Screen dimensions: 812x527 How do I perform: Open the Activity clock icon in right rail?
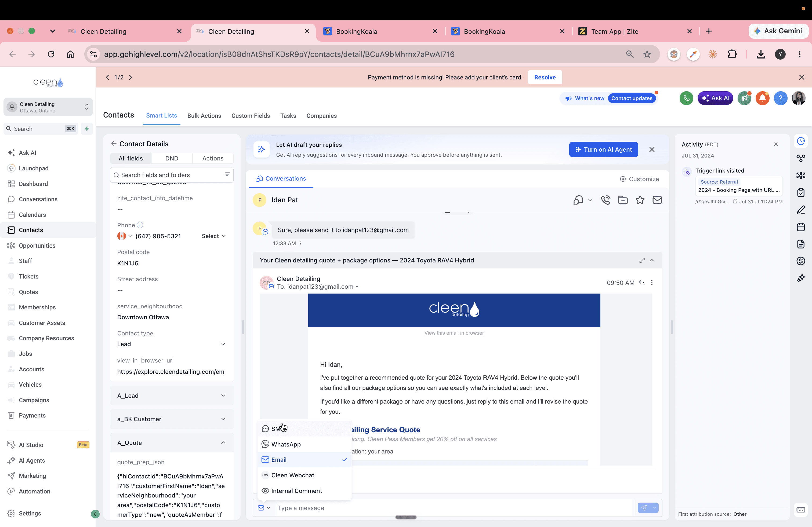(801, 141)
